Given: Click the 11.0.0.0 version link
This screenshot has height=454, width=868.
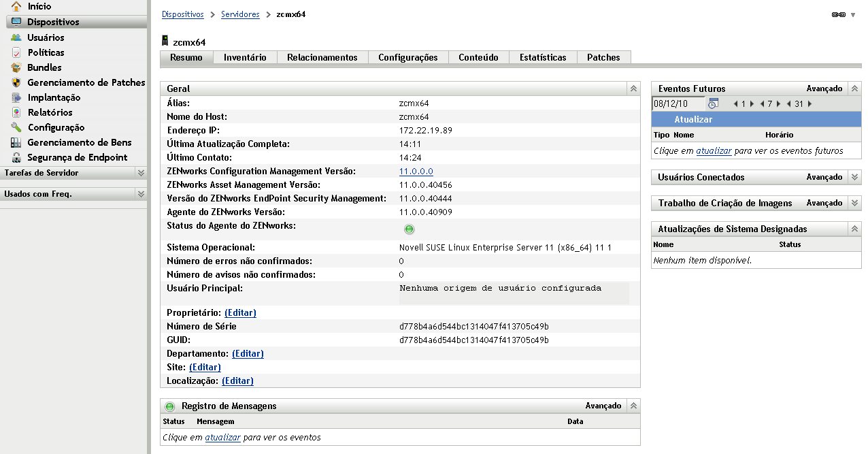Looking at the screenshot, I should point(416,172).
